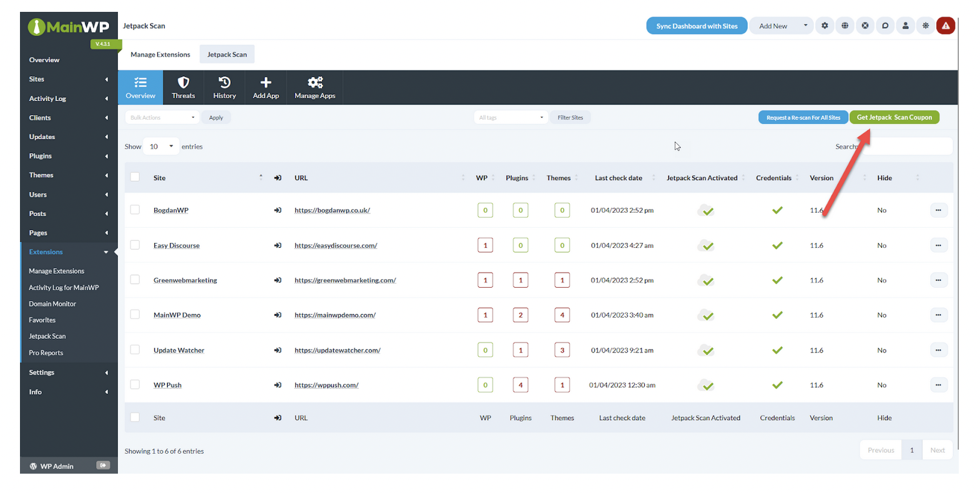Open the Bulk Actions dropdown

click(x=162, y=117)
